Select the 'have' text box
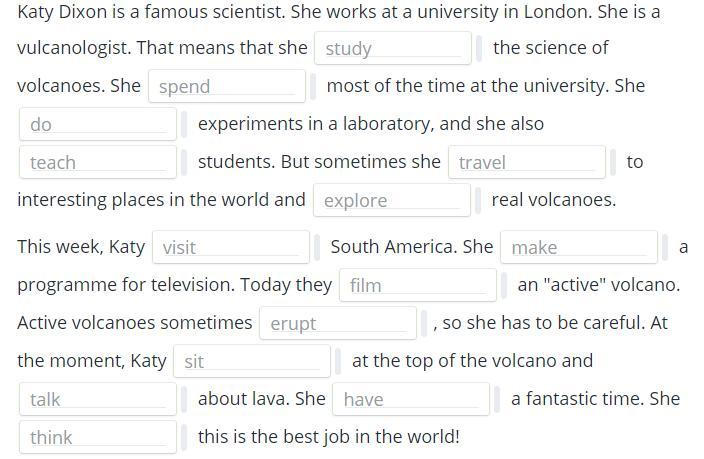 (x=411, y=399)
